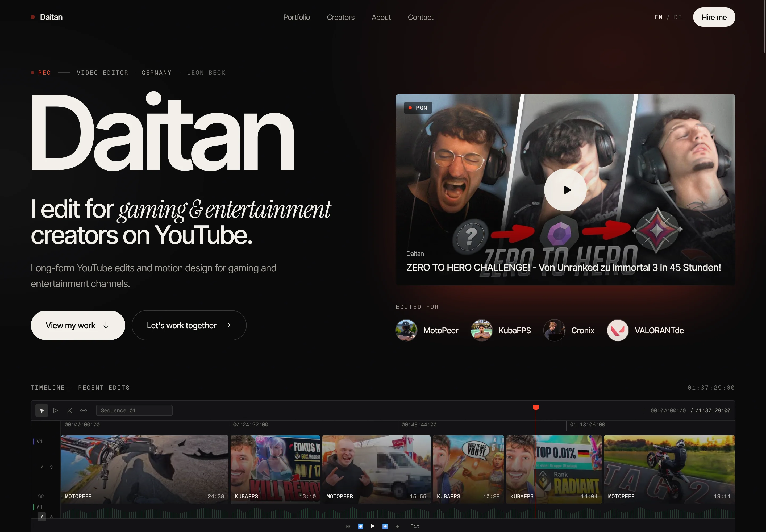Open the Fit zoom dropdown
Image resolution: width=766 pixels, height=532 pixels.
pos(415,526)
